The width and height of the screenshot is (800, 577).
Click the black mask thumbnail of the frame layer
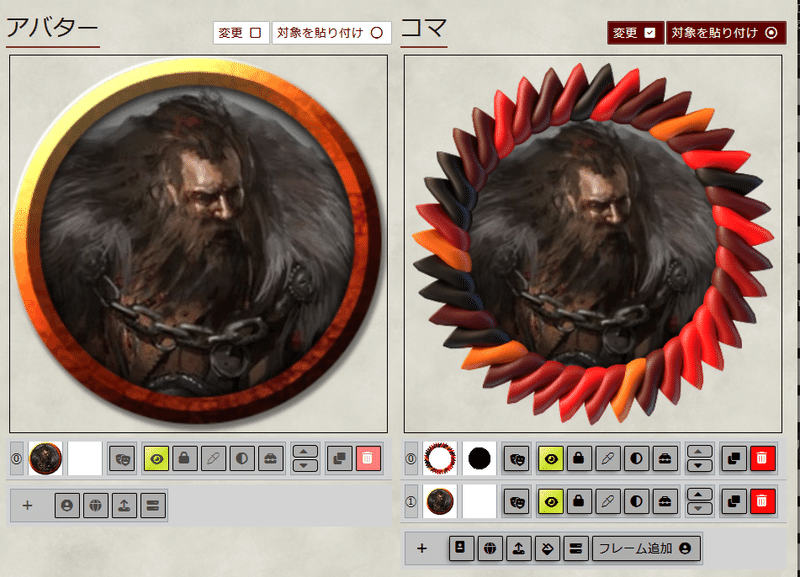(478, 458)
